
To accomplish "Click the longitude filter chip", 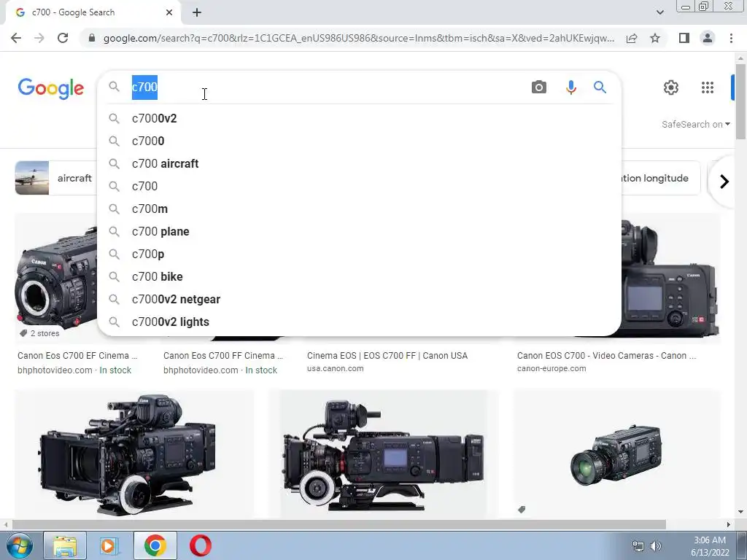I will tap(661, 178).
